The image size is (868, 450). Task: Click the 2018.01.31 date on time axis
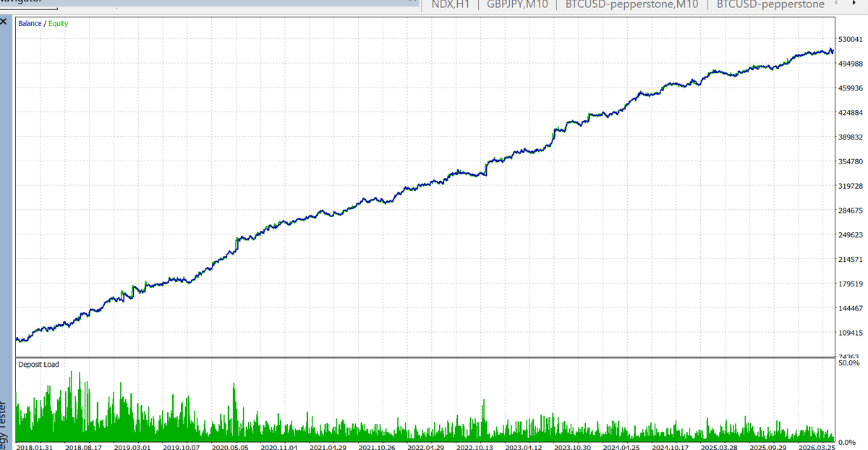coord(36,446)
